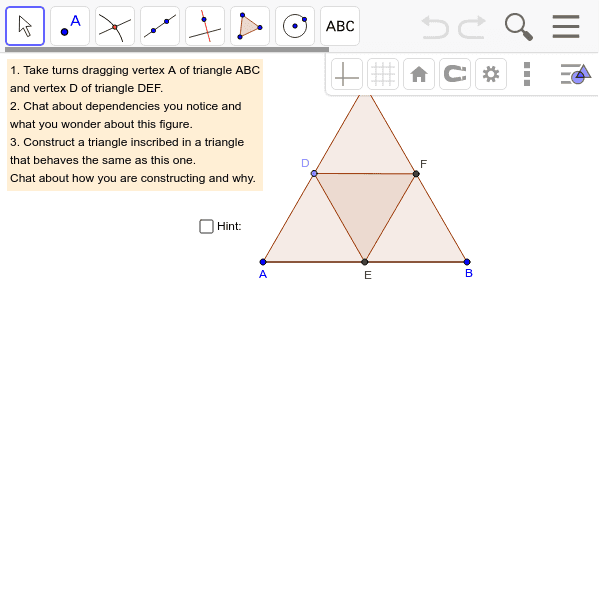This screenshot has height=600, width=600.
Task: Click vertex point A
Action: pos(262,262)
